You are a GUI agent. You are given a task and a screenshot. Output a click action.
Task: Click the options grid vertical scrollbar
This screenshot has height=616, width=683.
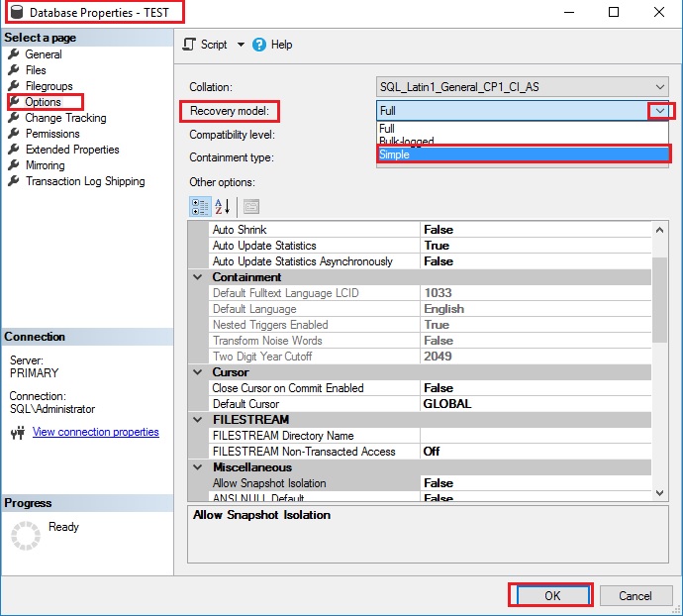(660, 297)
